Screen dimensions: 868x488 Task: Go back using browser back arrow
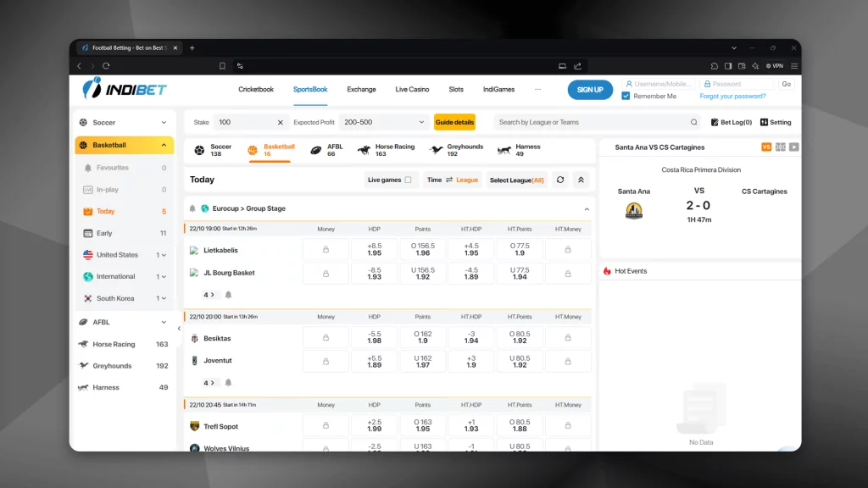[79, 66]
